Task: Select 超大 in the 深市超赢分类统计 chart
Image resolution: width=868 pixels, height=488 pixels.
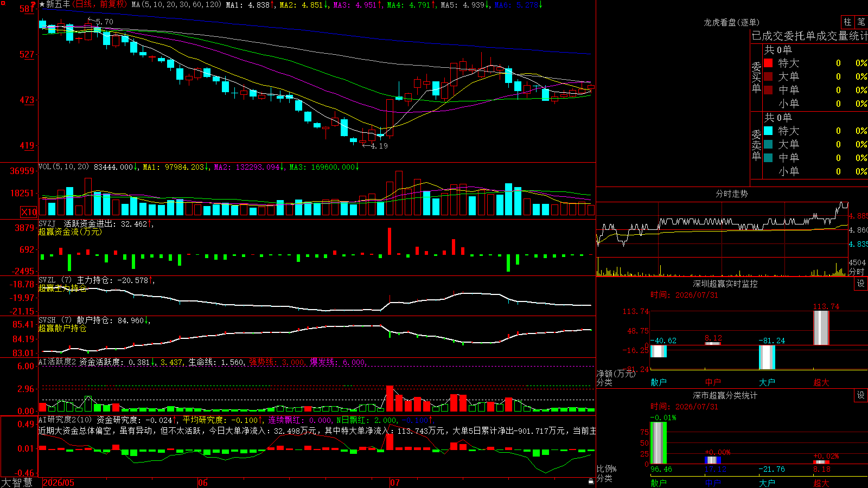Action: tap(821, 483)
